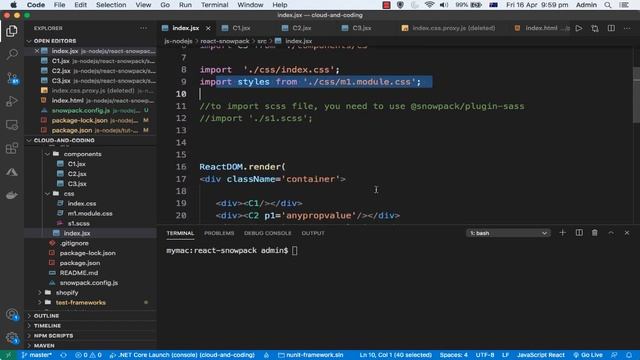Open the Output panel tab
The height and width of the screenshot is (360, 640).
313,233
